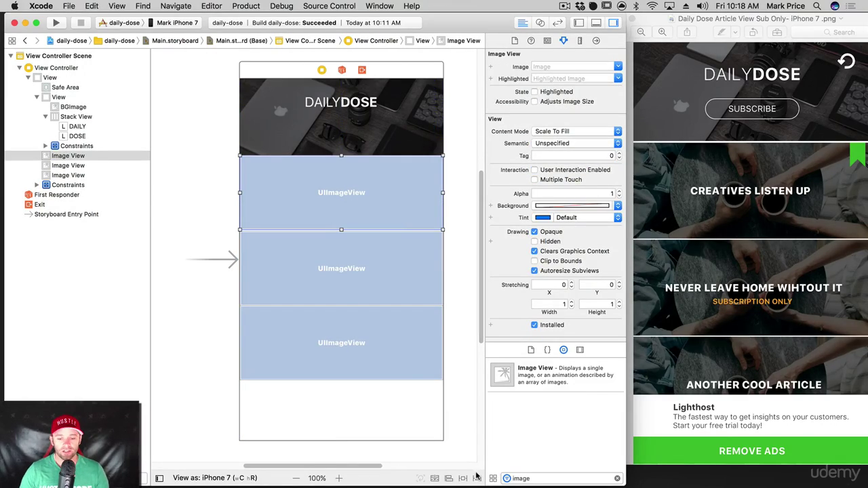Click the Tag number field
Image resolution: width=868 pixels, height=488 pixels.
(574, 156)
